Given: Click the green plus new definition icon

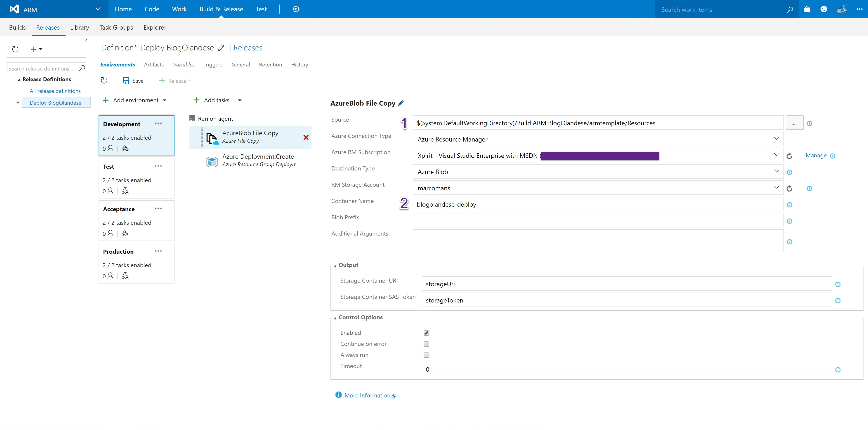Looking at the screenshot, I should point(33,49).
